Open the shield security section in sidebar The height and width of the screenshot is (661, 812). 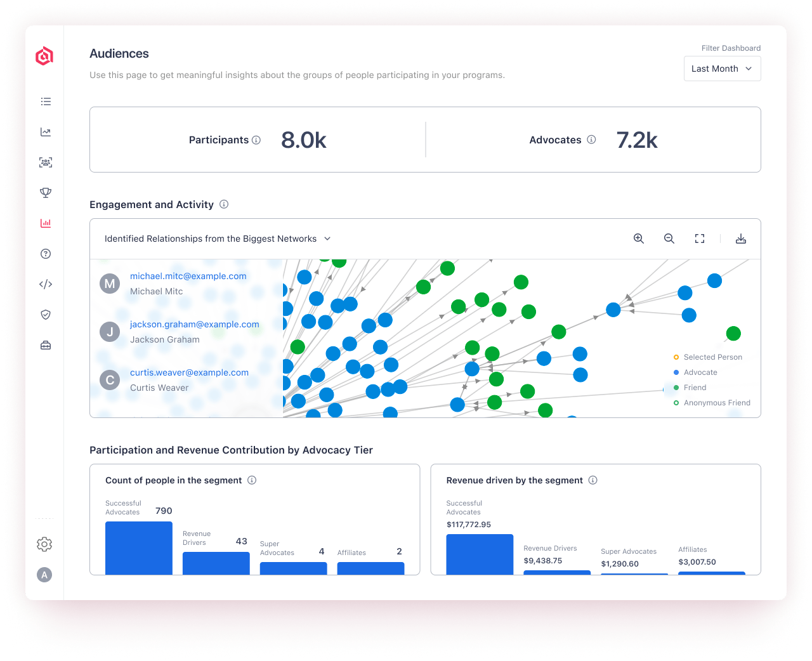pos(45,314)
